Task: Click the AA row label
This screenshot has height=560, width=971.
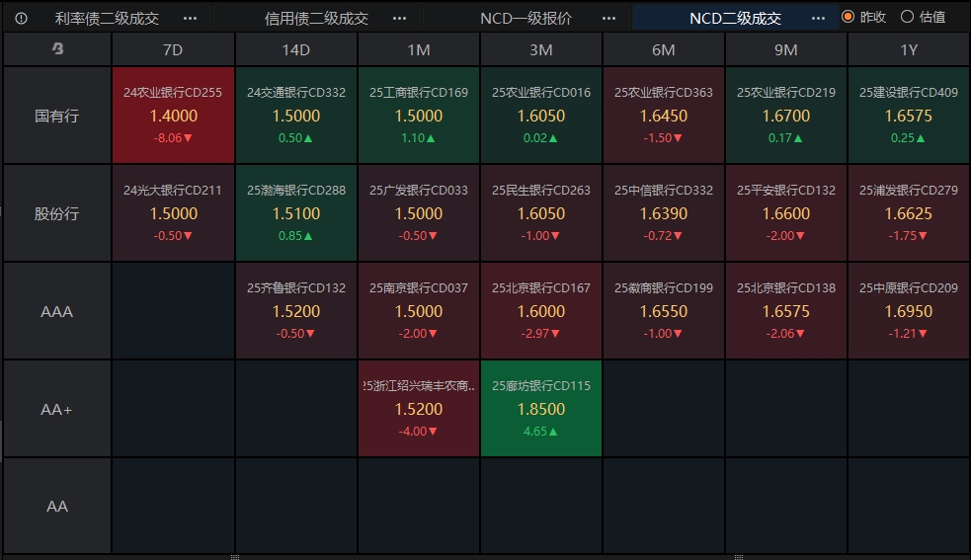Action: (57, 506)
